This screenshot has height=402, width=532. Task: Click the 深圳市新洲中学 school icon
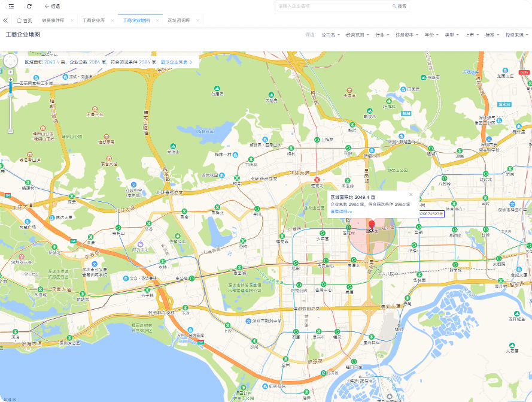pos(248,321)
